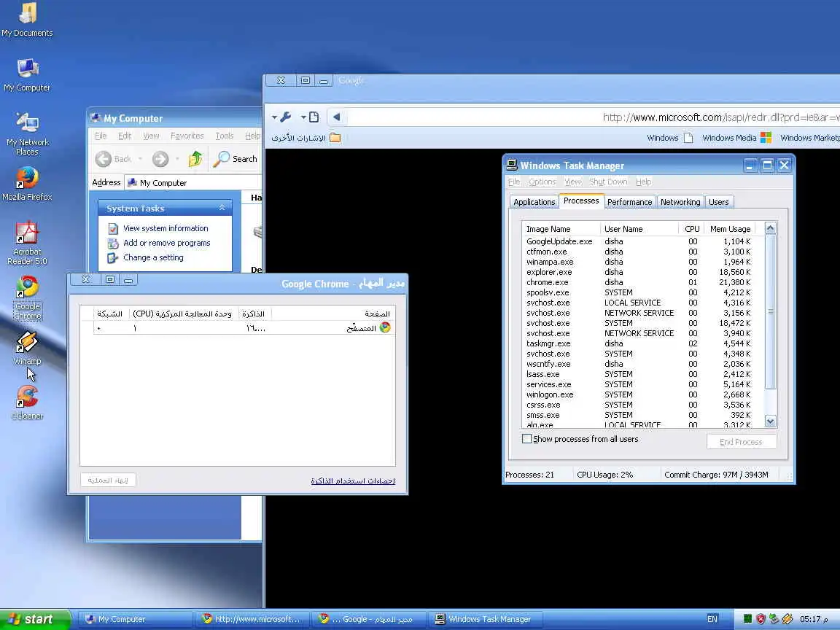This screenshot has width=840, height=630.
Task: Click Chrome page menu icon
Action: point(314,117)
